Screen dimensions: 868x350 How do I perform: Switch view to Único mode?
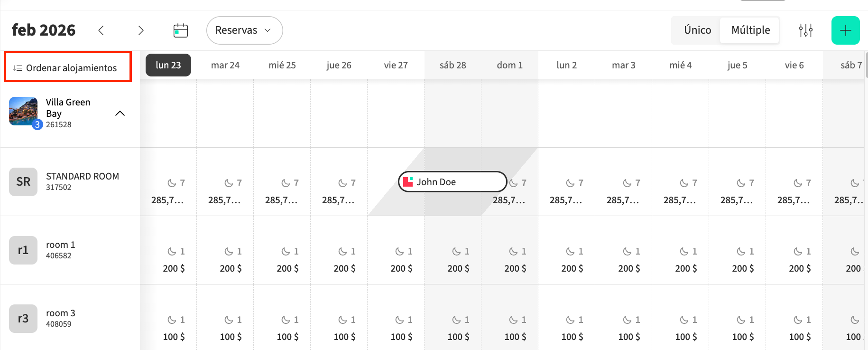coord(697,30)
